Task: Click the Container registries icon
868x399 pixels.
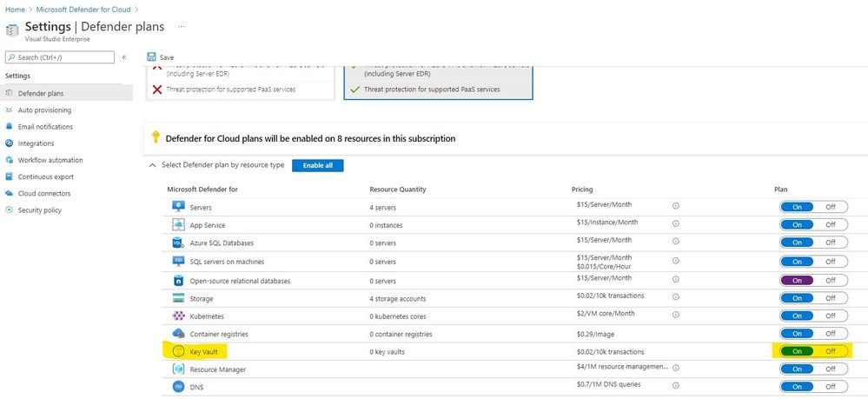Action: (x=178, y=334)
